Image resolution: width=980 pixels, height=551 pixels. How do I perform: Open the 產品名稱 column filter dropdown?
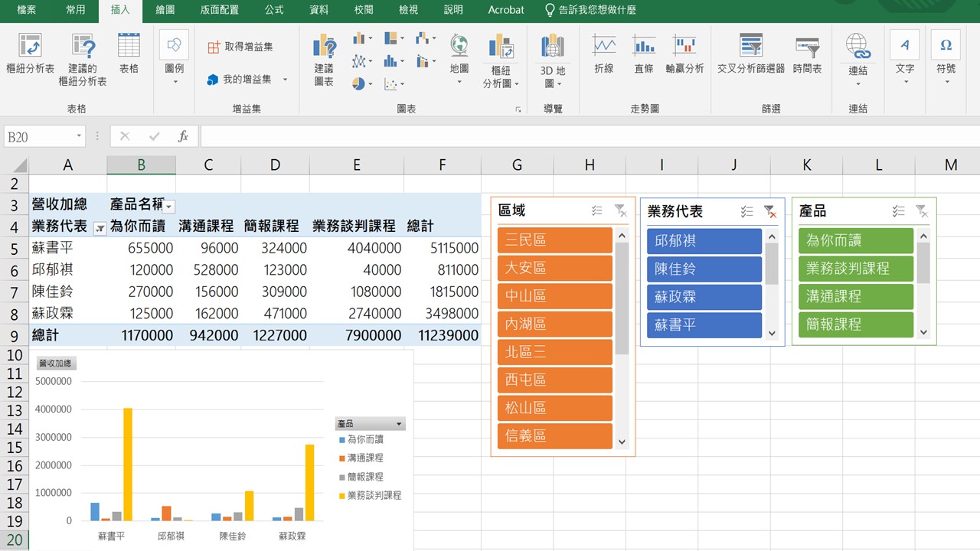pyautogui.click(x=169, y=207)
